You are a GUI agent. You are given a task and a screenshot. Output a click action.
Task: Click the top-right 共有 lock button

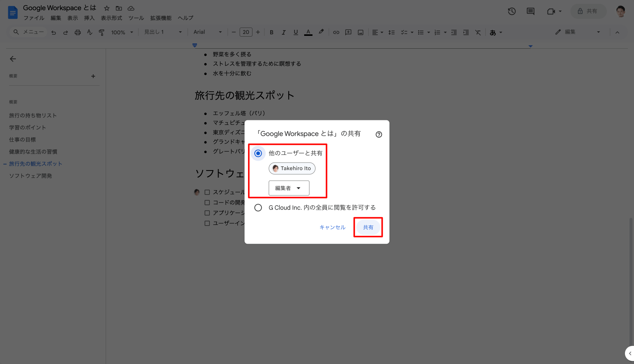(588, 11)
